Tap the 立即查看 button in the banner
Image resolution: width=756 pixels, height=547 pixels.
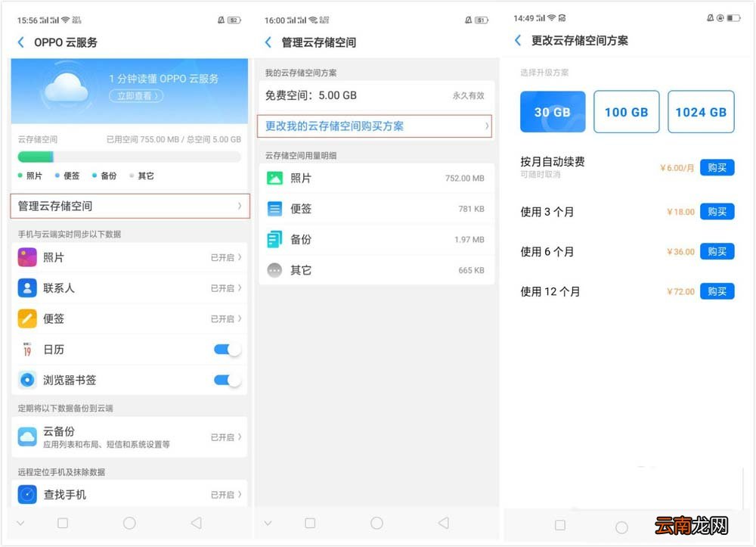coord(136,96)
